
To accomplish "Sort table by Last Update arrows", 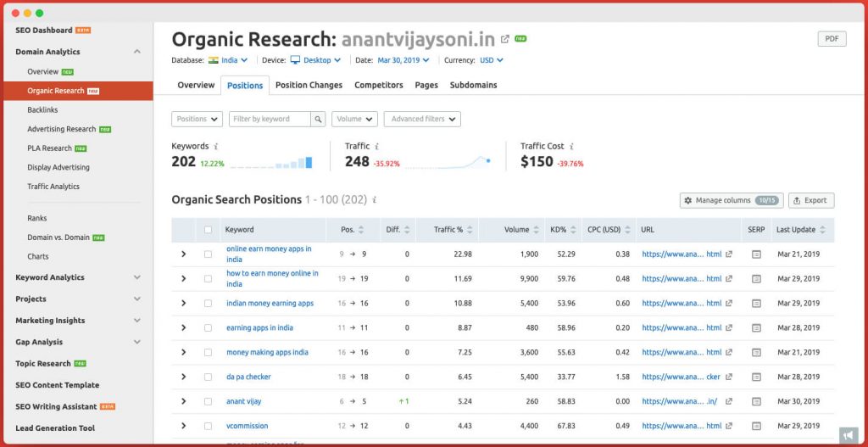I will pos(822,230).
